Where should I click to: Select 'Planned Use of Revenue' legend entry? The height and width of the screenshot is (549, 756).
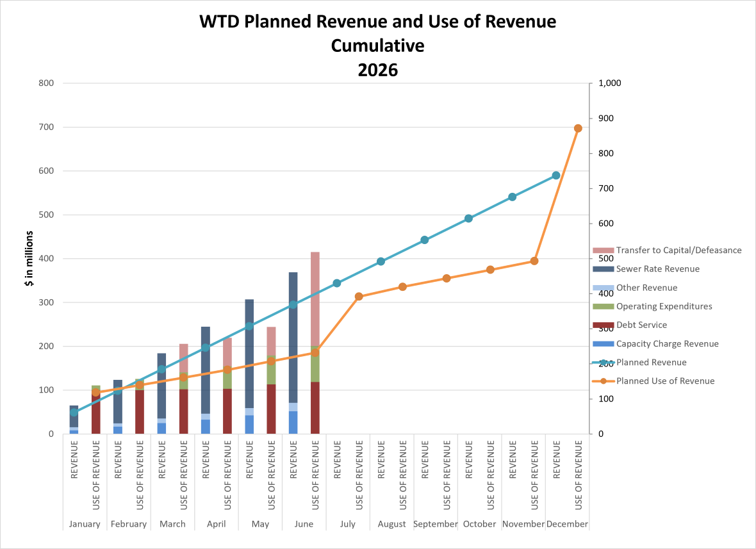(x=653, y=381)
